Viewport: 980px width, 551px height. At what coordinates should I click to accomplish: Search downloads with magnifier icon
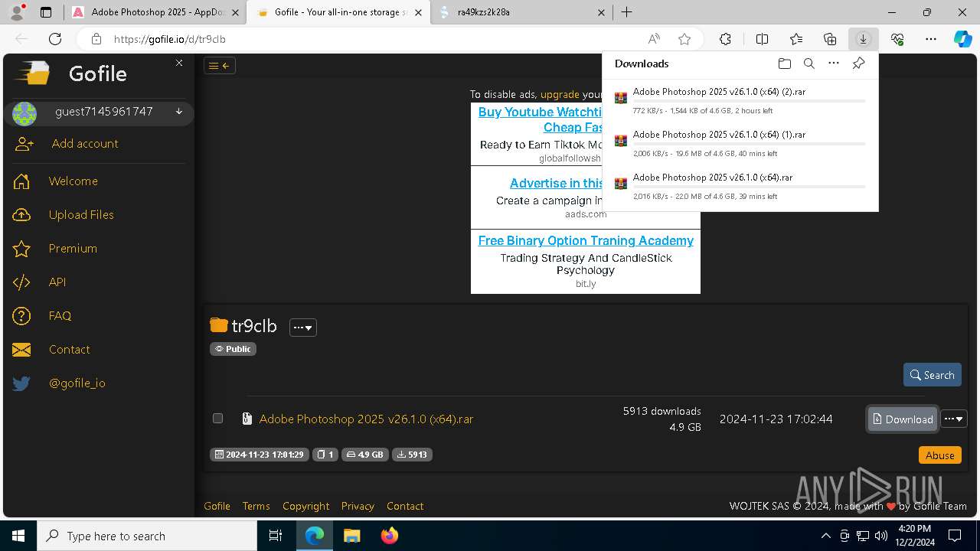808,64
